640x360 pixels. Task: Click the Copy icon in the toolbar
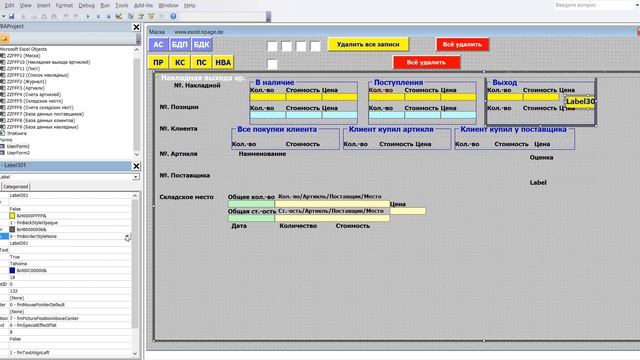(x=33, y=16)
